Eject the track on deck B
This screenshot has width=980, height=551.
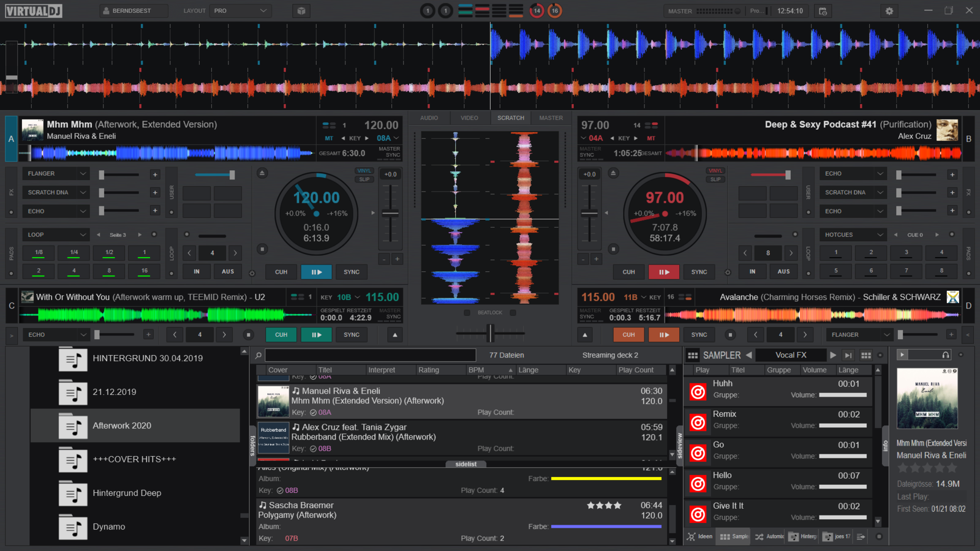click(613, 173)
